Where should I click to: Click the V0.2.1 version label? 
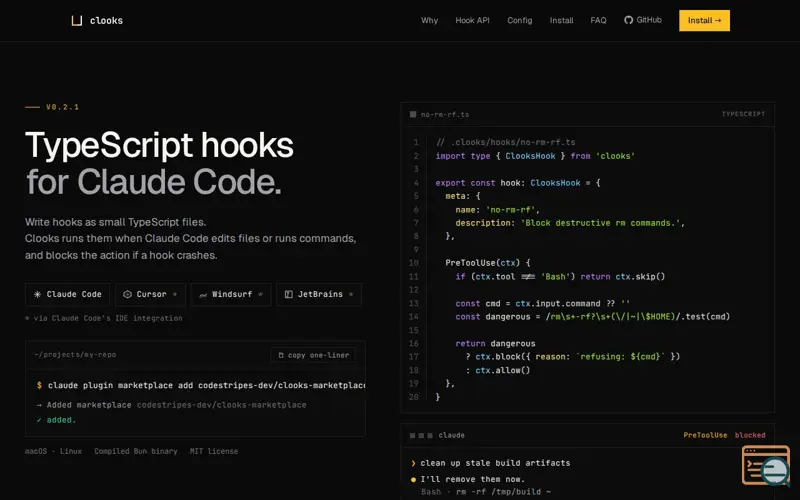[x=62, y=107]
